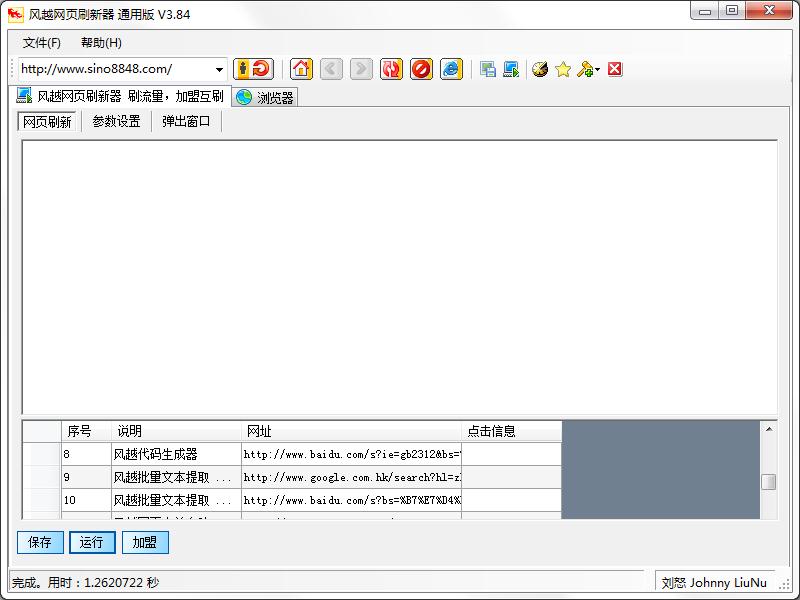Click the Home page toolbar icon
800x600 pixels.
tap(301, 69)
